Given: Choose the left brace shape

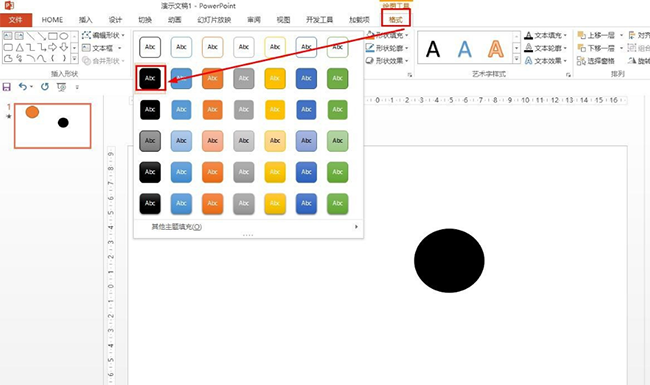Looking at the screenshot, I should (52, 58).
